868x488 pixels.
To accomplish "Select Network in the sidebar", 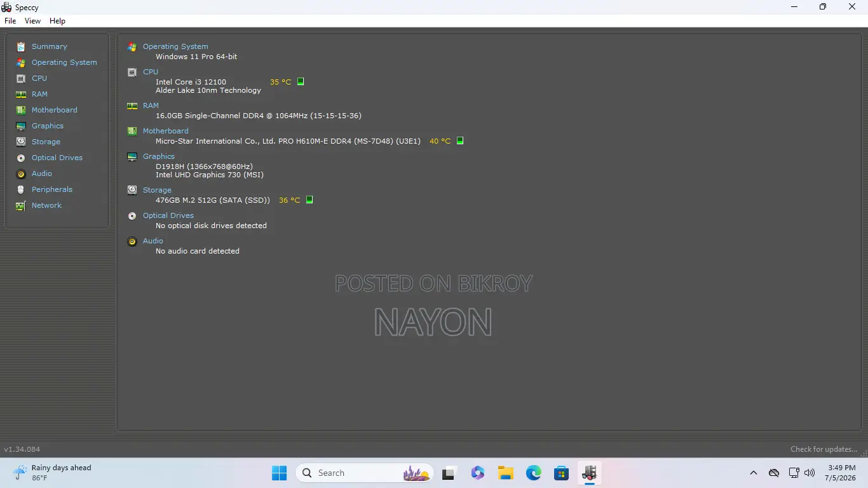I will click(47, 205).
